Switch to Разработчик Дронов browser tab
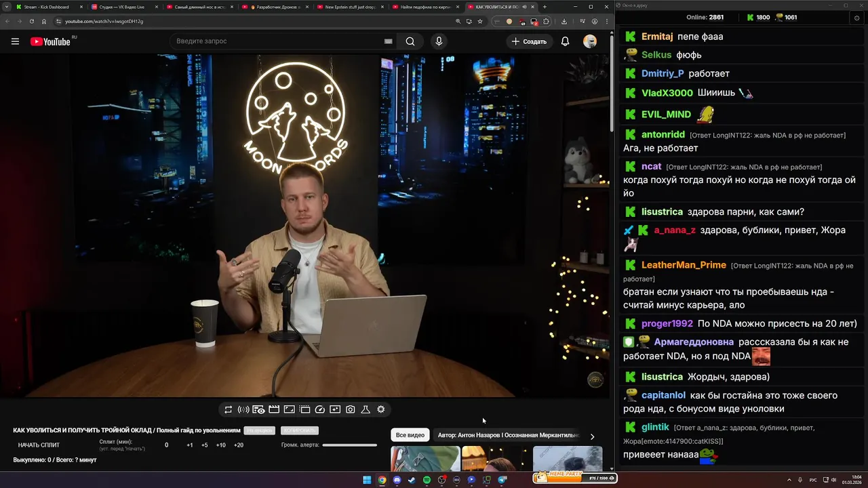The height and width of the screenshot is (488, 868). 275,7
